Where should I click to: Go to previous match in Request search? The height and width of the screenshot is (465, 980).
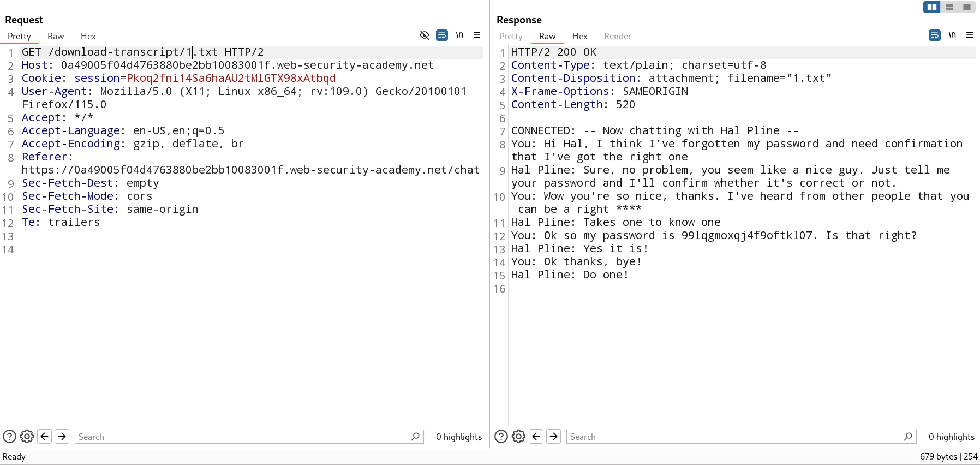(45, 437)
